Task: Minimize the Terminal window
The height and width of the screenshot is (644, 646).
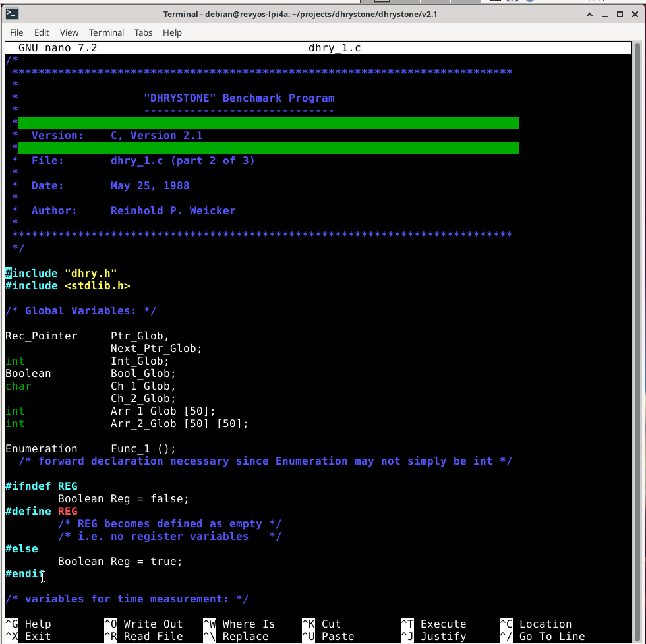Action: pyautogui.click(x=605, y=15)
